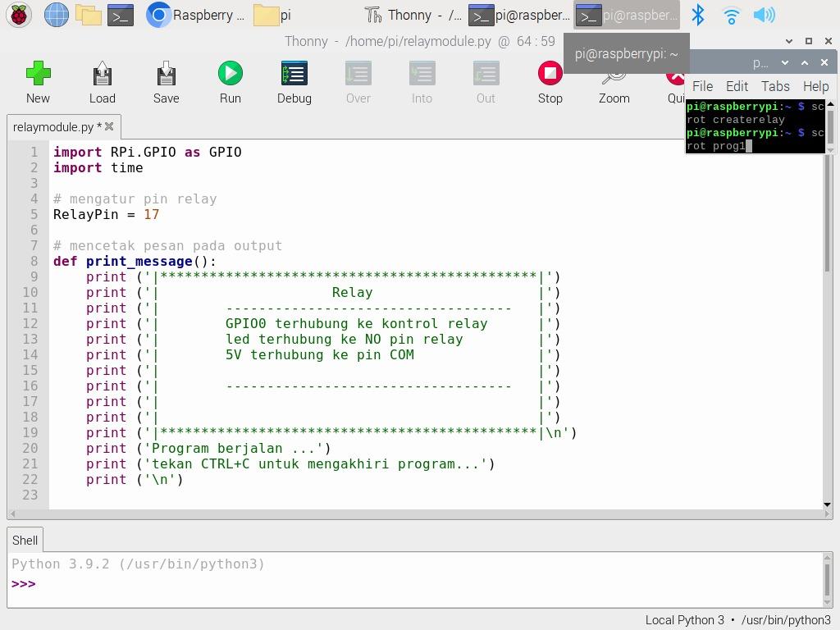This screenshot has width=840, height=630.
Task: Click the 'import RPi.GPIO as GPIO' line
Action: 148,153
